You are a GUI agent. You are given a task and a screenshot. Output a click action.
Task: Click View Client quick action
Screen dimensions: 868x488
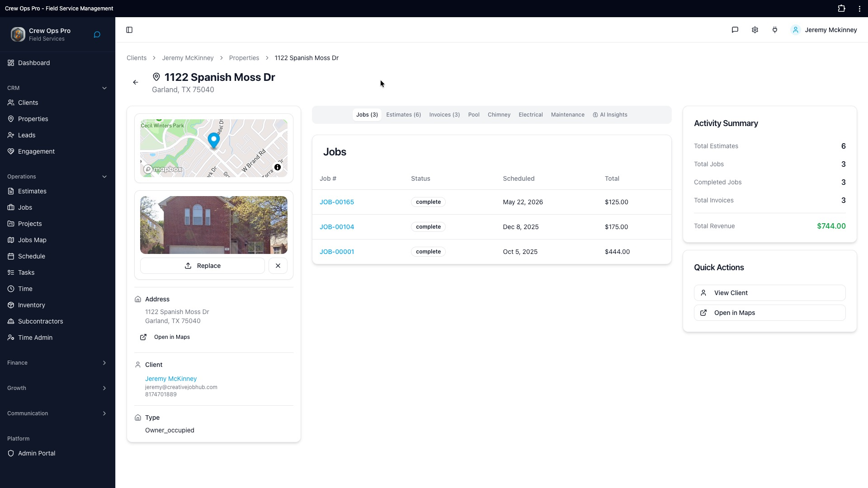pyautogui.click(x=769, y=293)
